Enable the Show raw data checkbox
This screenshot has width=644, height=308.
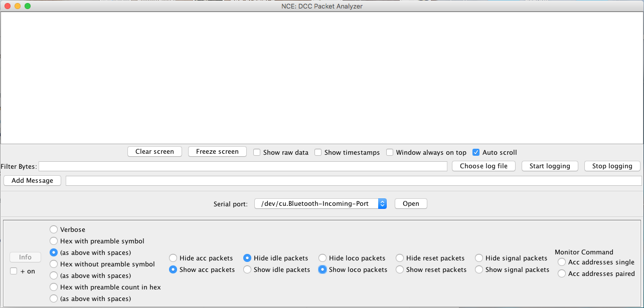257,152
